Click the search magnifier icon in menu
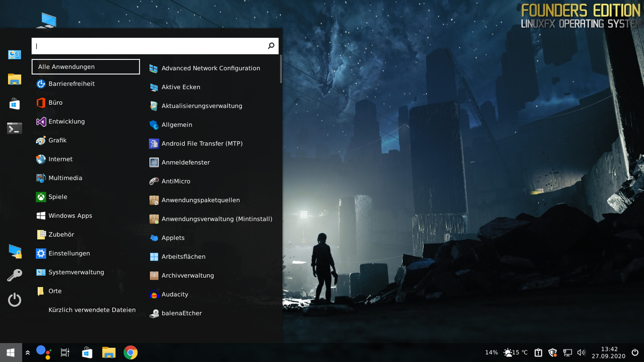This screenshot has width=644, height=362. [271, 46]
